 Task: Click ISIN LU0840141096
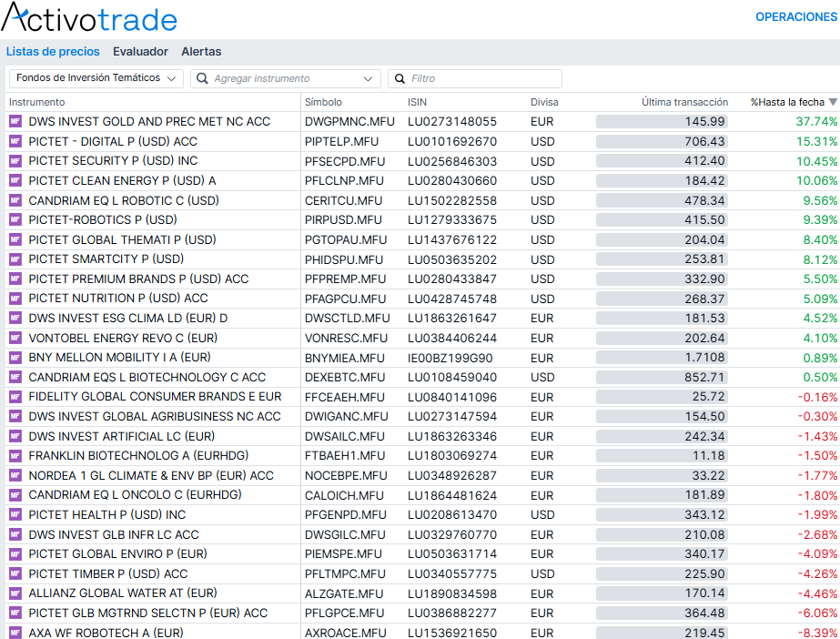tap(452, 397)
